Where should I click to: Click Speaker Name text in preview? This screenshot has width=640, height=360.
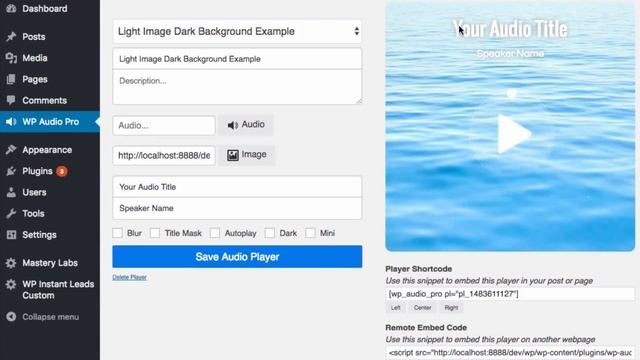point(510,53)
